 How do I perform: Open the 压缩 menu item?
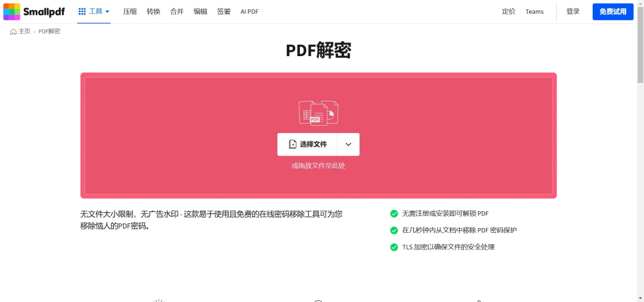(130, 11)
